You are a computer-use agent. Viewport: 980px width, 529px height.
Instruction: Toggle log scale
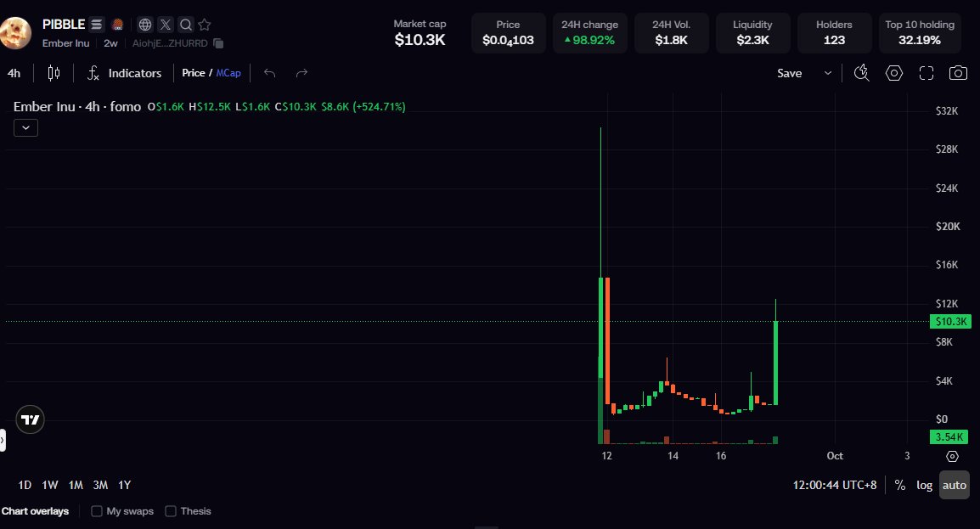(924, 485)
